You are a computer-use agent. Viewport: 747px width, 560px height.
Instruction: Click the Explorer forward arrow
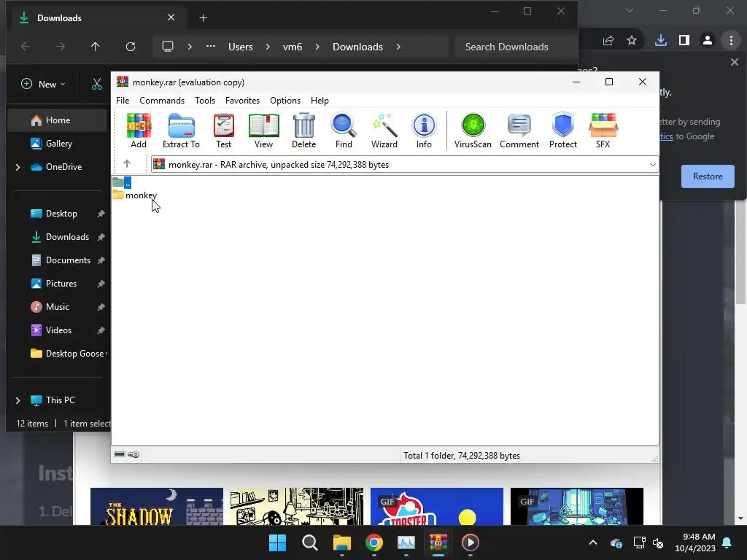coord(60,46)
